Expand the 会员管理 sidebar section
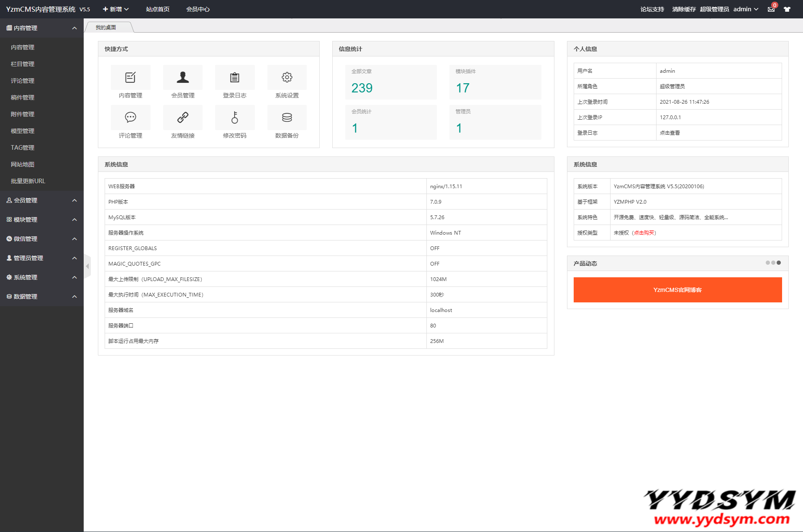Viewport: 803px width, 532px height. (x=41, y=200)
